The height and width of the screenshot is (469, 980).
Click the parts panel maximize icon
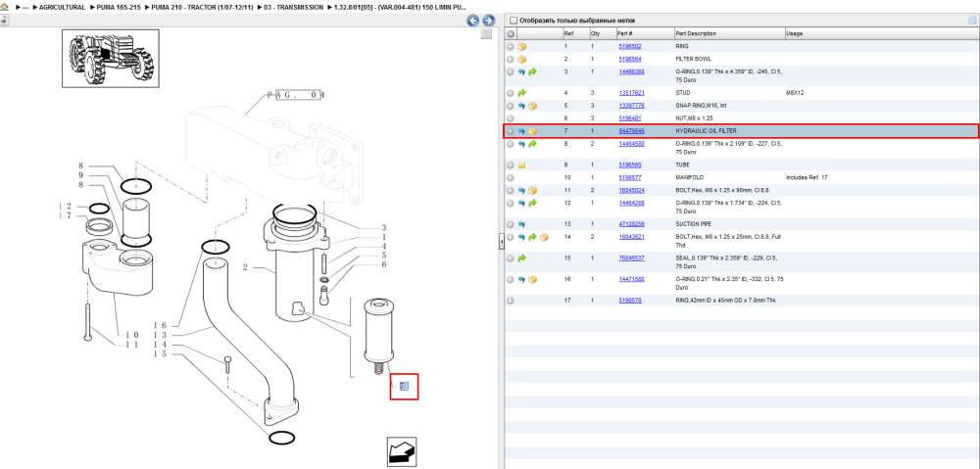(x=972, y=21)
